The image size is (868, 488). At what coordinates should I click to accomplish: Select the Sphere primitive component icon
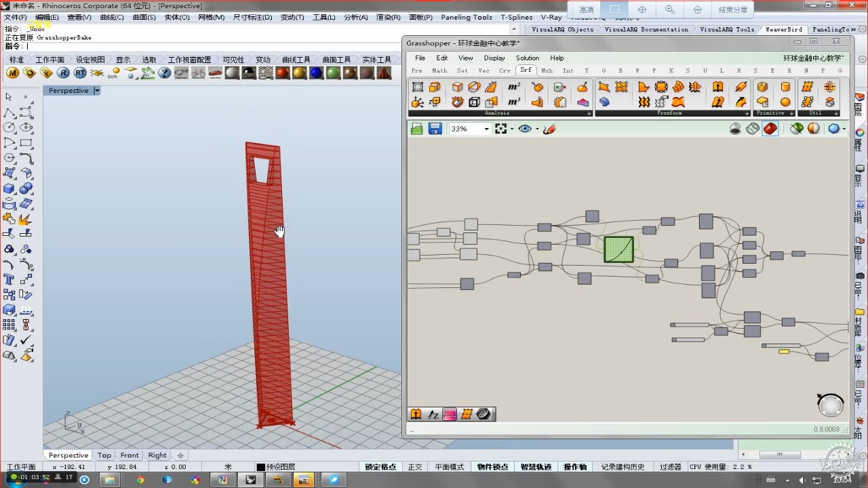coord(785,102)
